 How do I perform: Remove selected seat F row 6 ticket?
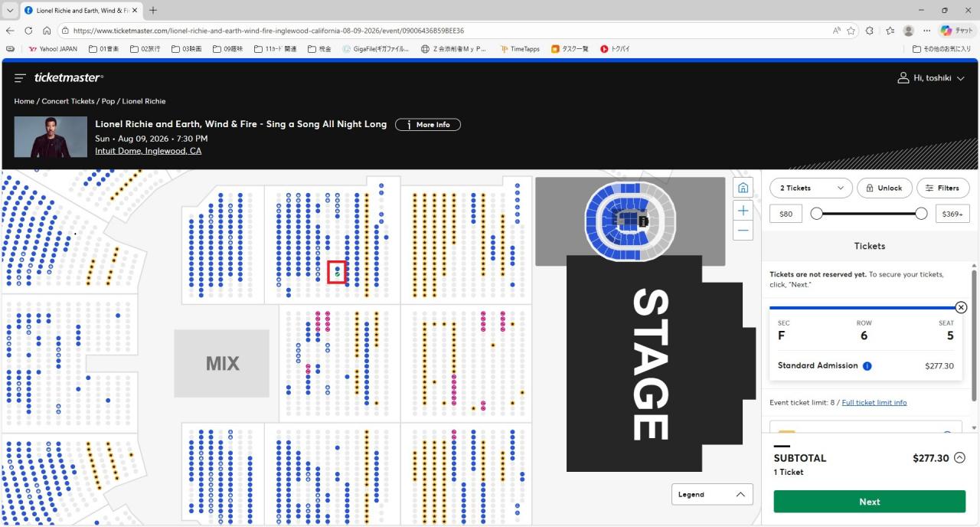[961, 307]
